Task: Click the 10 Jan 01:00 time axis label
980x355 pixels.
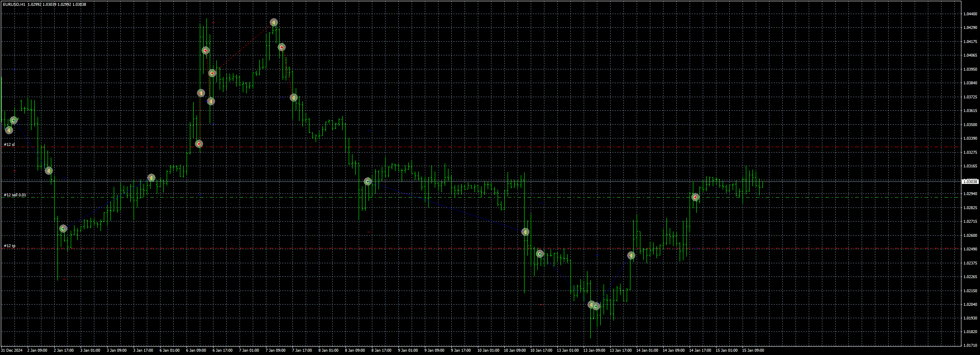Action: [x=488, y=350]
